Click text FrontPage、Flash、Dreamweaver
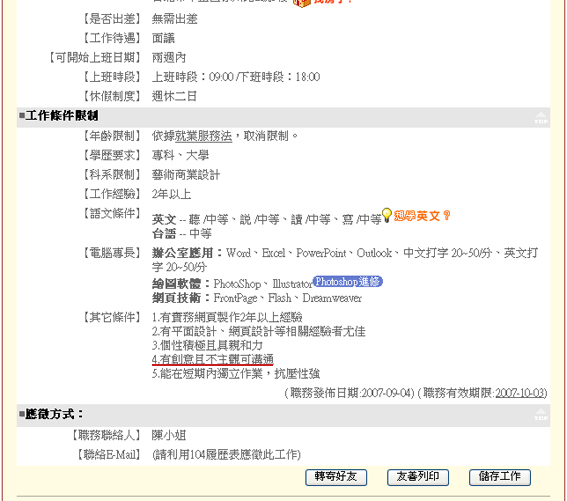The height and width of the screenshot is (501, 567). tap(287, 298)
